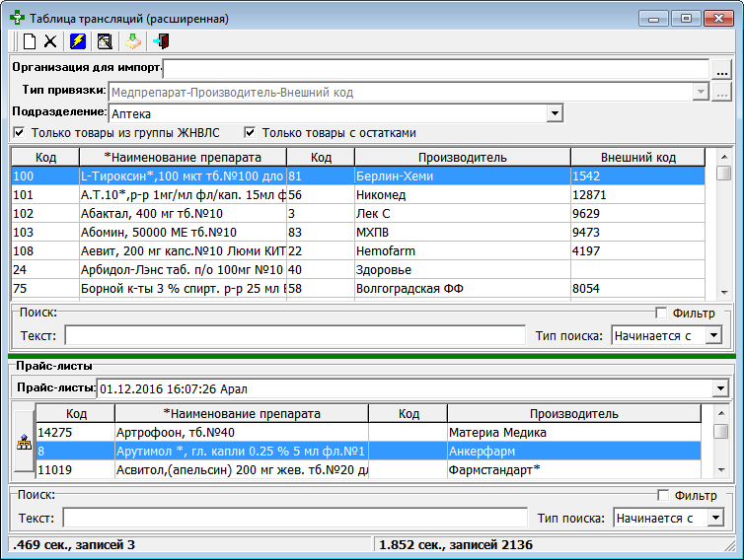
Task: Sort by 'Внешний код' column header
Action: [x=637, y=157]
